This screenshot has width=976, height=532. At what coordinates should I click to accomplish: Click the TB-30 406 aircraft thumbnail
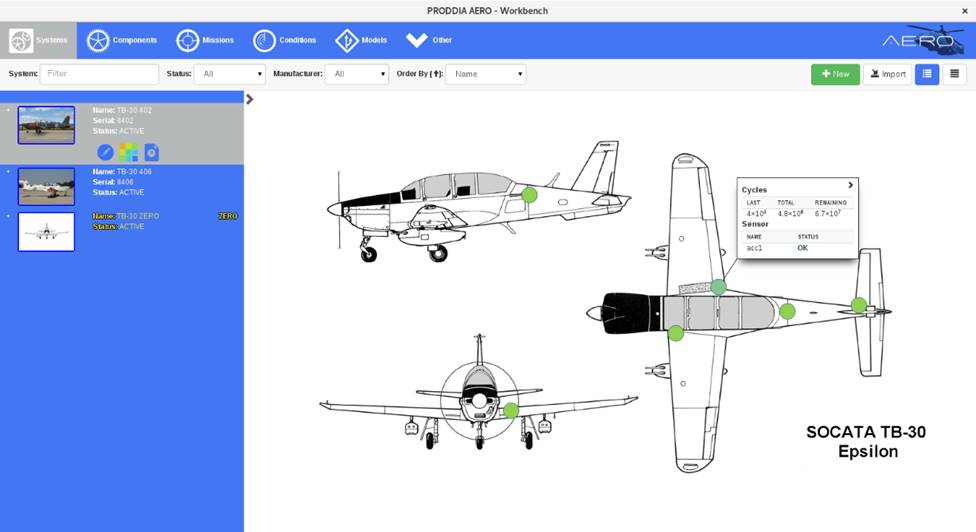coord(46,186)
